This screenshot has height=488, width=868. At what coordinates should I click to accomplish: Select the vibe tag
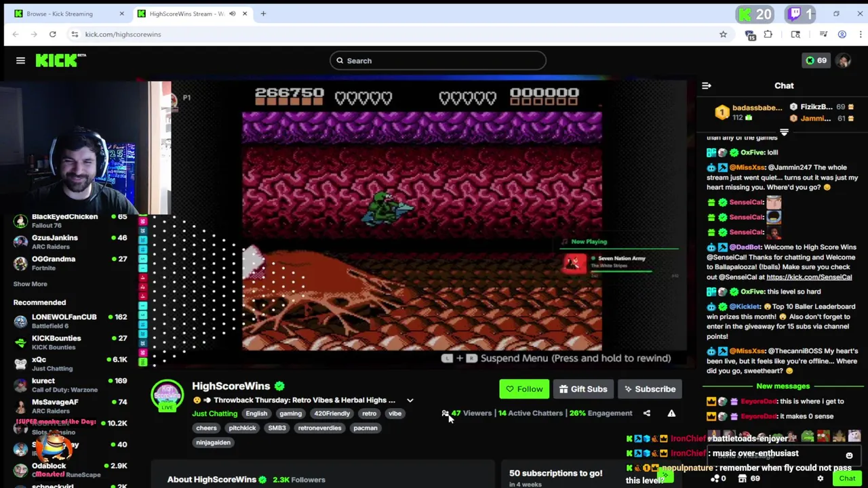(x=395, y=413)
